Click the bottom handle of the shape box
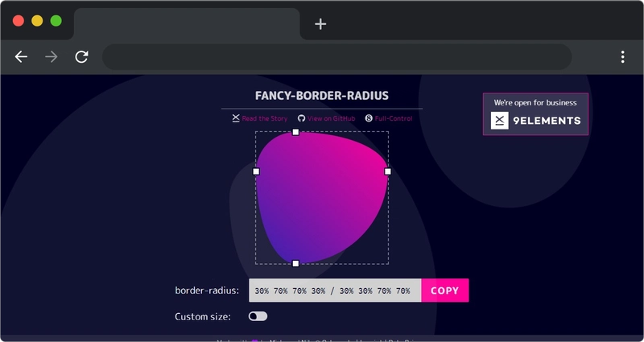Viewport: 644px width, 342px height. [295, 263]
